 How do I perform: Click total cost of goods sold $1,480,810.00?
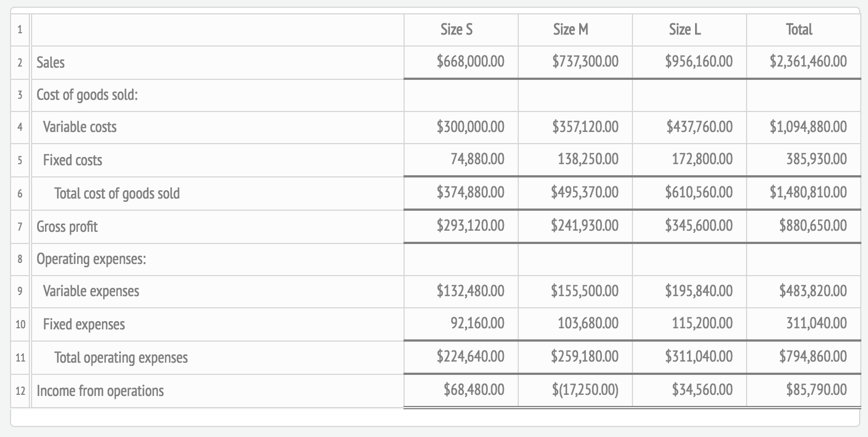click(808, 193)
